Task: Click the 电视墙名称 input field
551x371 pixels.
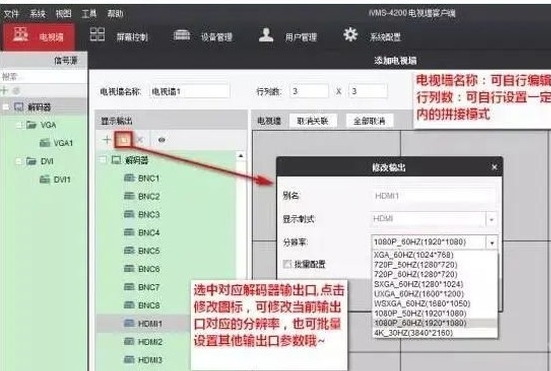Action: tap(190, 92)
